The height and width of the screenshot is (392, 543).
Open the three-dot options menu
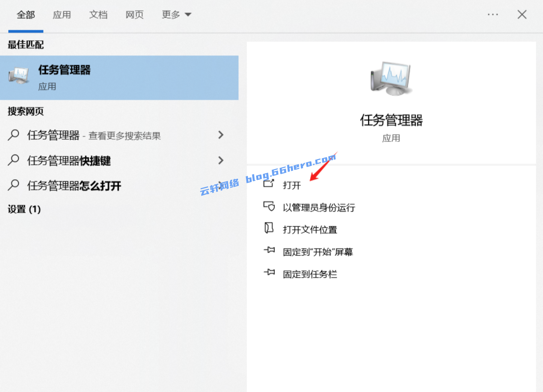click(x=493, y=15)
